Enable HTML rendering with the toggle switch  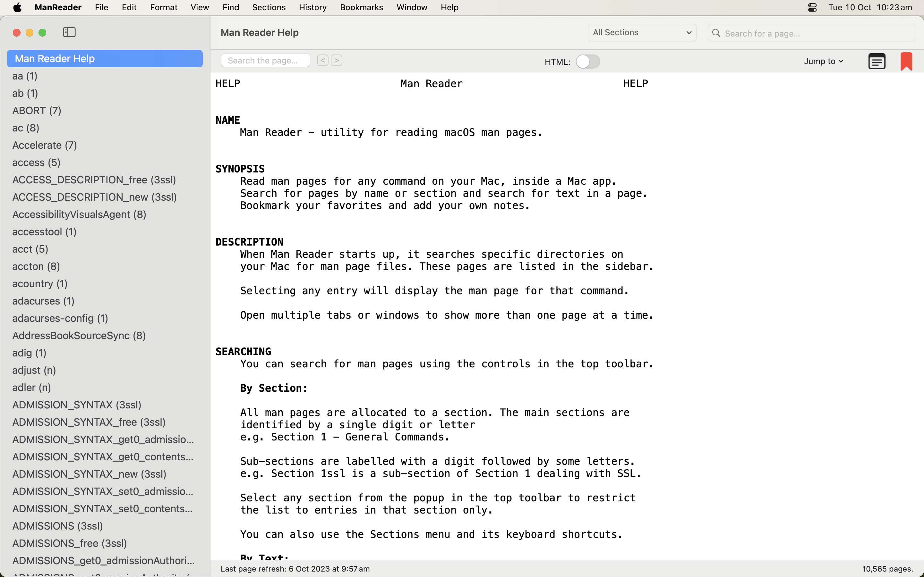click(588, 61)
